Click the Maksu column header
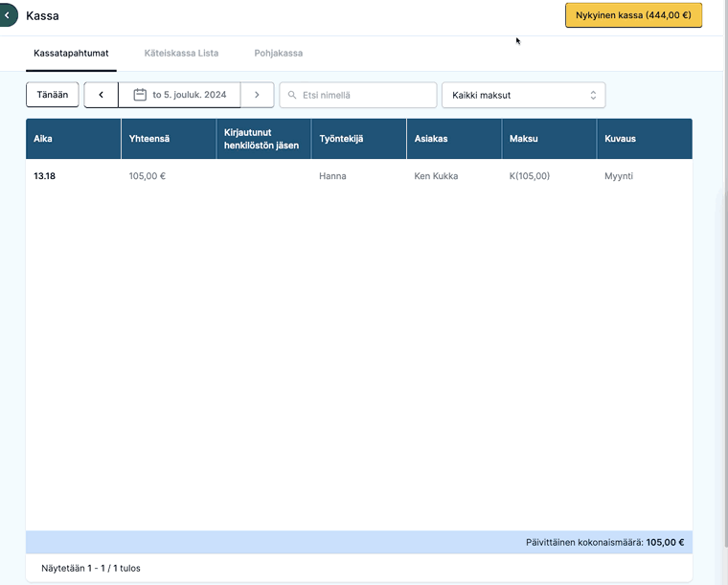Viewport: 728px width, 585px height. coord(549,139)
